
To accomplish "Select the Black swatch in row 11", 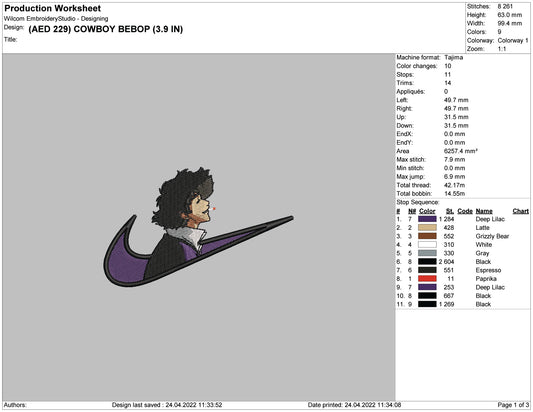I will coord(427,304).
